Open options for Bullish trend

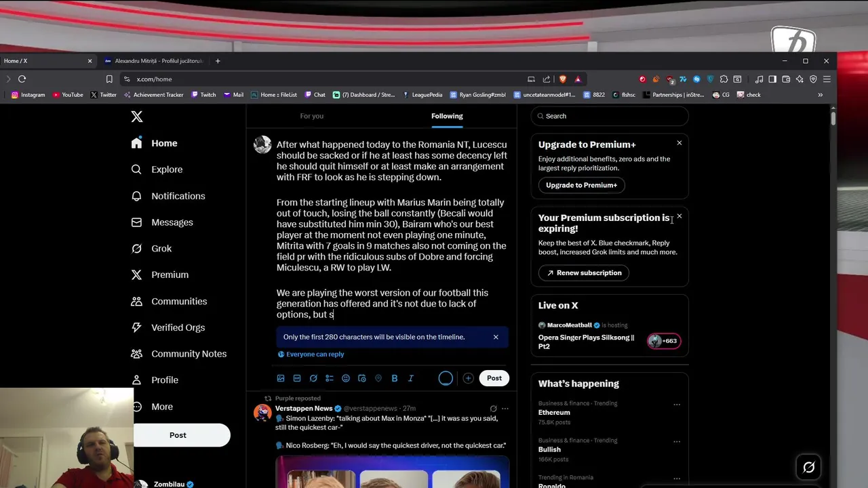tap(677, 441)
